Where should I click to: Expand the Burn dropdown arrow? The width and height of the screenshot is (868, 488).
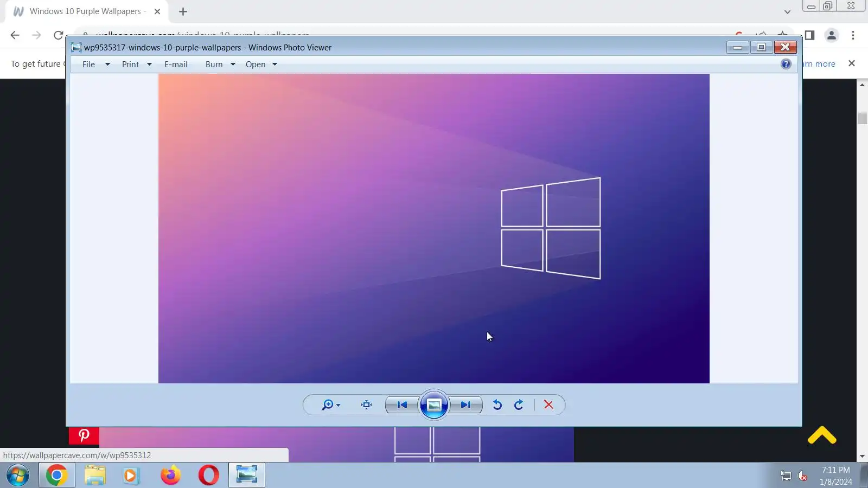pyautogui.click(x=233, y=65)
